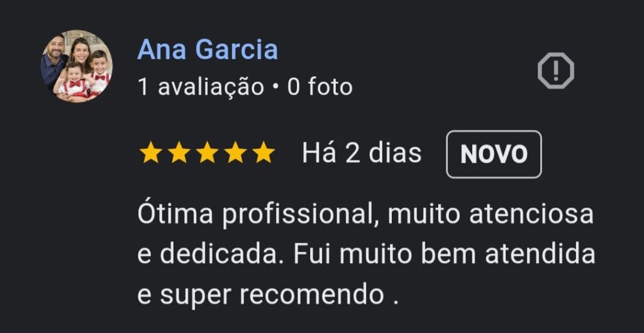Click the report review flag icon
The height and width of the screenshot is (333, 644).
[x=556, y=71]
